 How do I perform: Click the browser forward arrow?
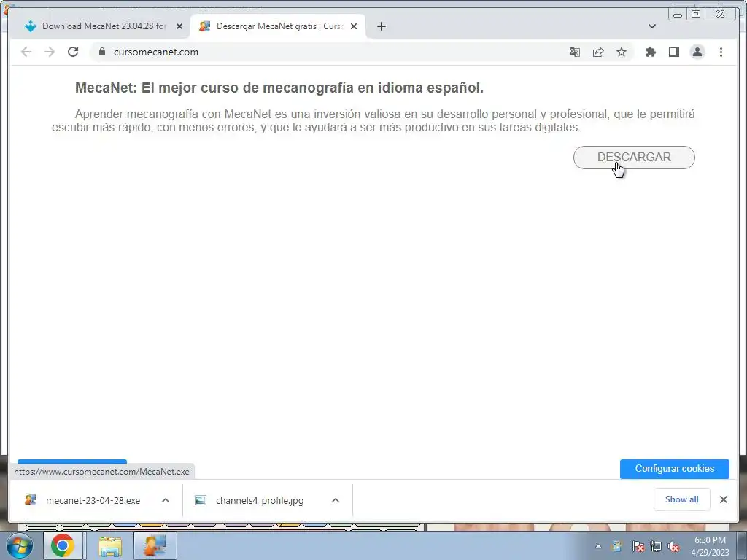point(50,52)
